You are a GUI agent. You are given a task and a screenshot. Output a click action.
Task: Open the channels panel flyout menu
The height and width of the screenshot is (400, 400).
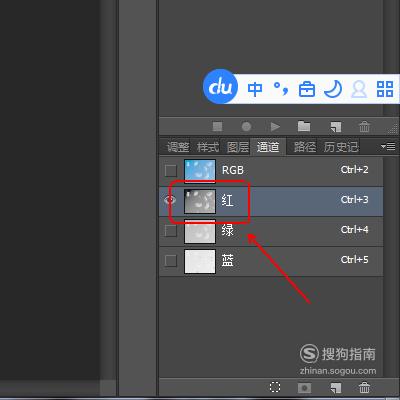pos(388,146)
